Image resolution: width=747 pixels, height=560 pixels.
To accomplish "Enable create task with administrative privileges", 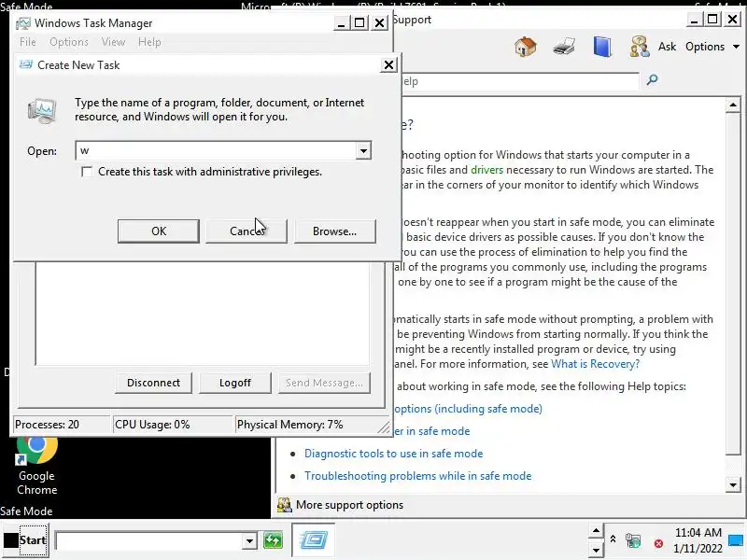I will coord(87,172).
